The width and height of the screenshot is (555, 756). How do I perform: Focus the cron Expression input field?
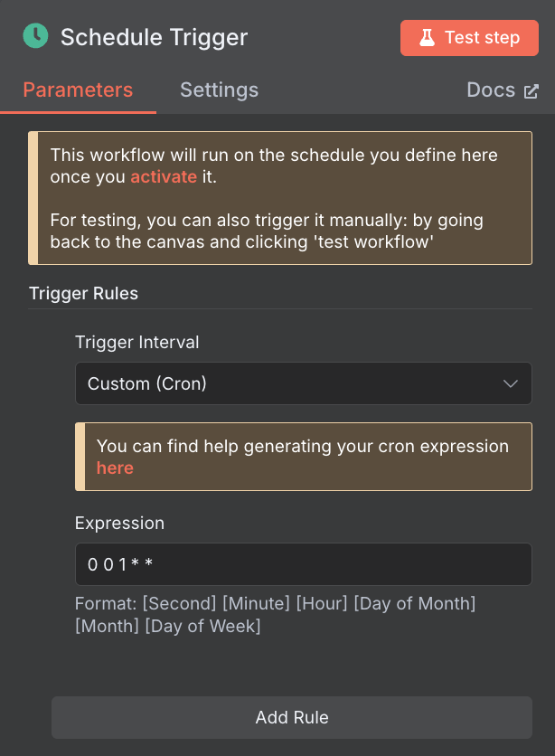(304, 564)
